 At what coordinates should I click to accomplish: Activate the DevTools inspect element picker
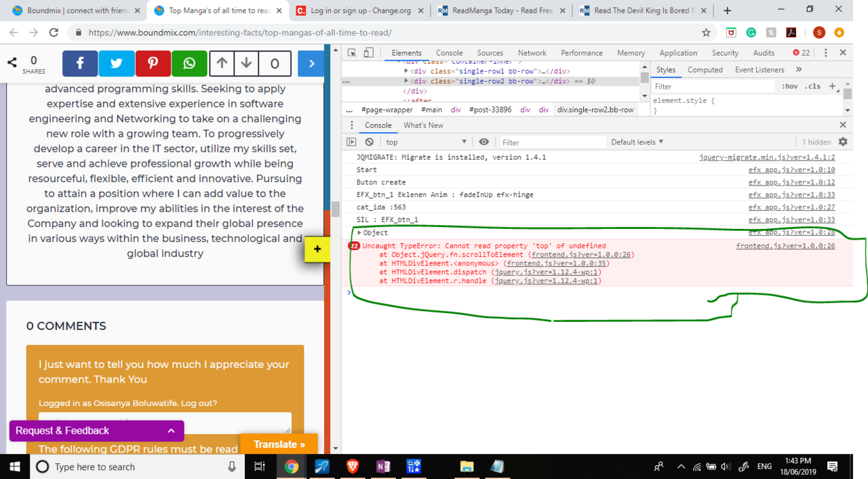(x=352, y=53)
